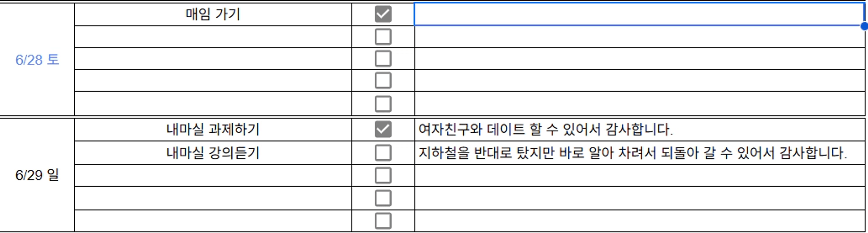The height and width of the screenshot is (233, 868).
Task: Select the 지하철을 반대로 탔지만 note cell
Action: 640,153
